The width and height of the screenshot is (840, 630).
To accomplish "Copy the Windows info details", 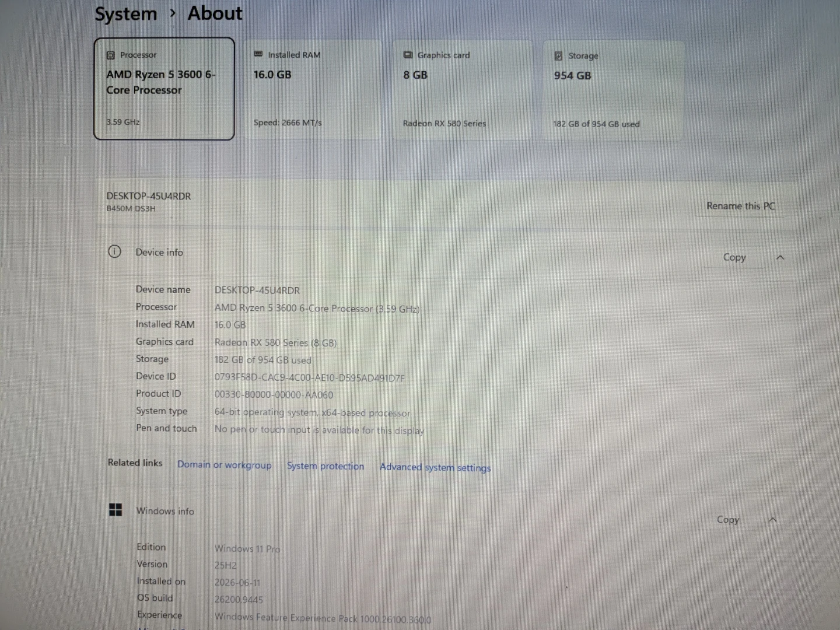I will coord(728,520).
